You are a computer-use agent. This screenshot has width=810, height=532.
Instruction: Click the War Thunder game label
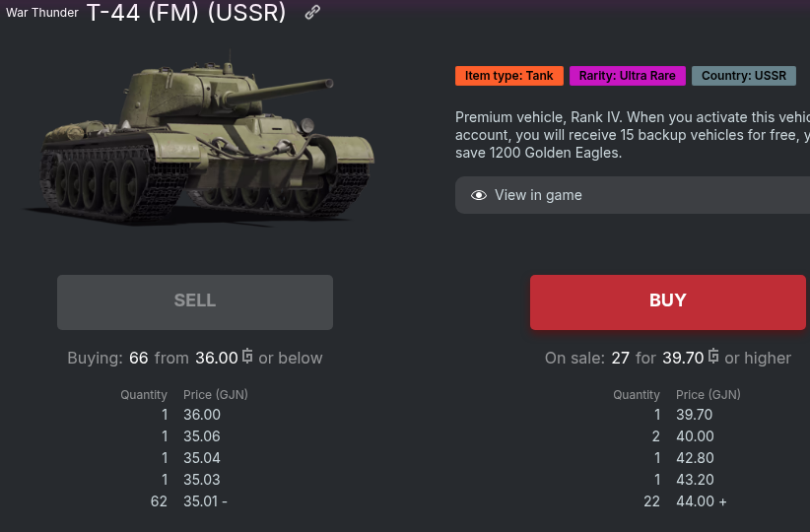(42, 13)
